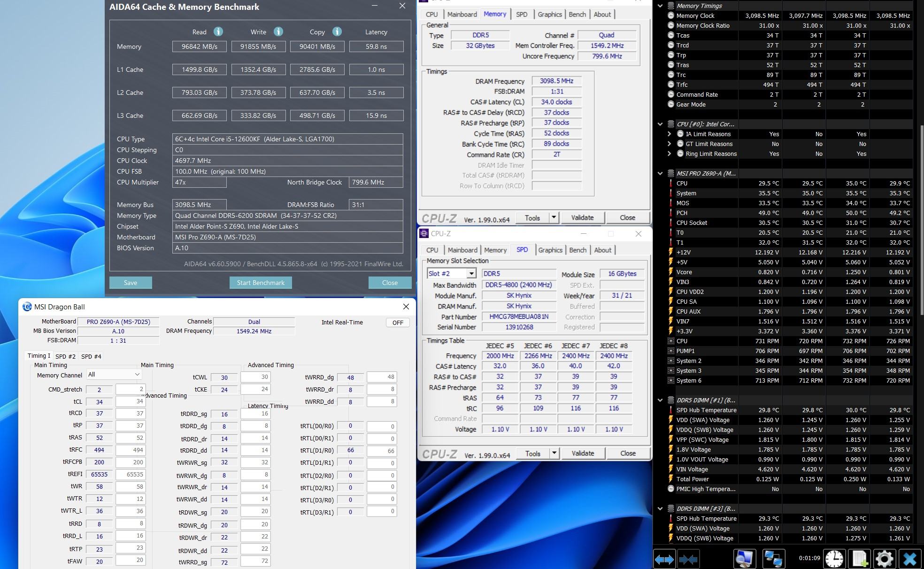The image size is (924, 569).
Task: Open HWiNFO networked computers remote icon
Action: 773,559
